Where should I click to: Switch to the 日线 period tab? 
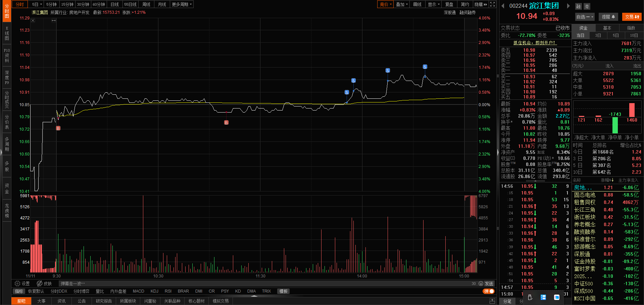click(115, 4)
